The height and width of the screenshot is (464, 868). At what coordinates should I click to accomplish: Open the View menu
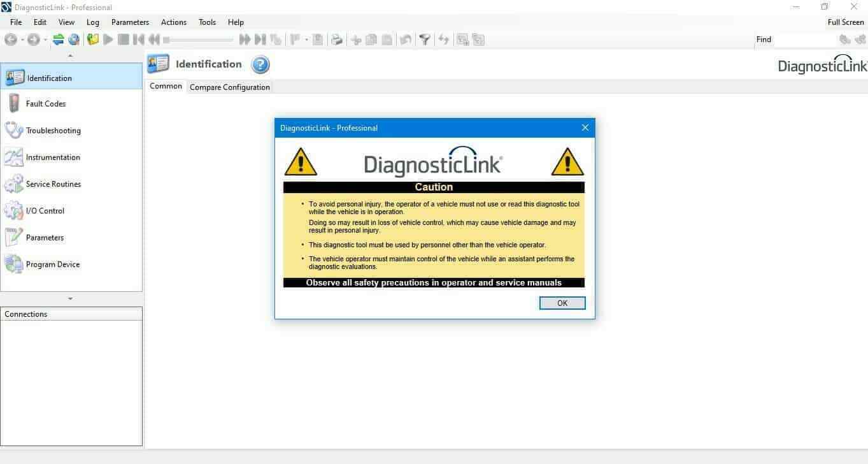(x=66, y=22)
